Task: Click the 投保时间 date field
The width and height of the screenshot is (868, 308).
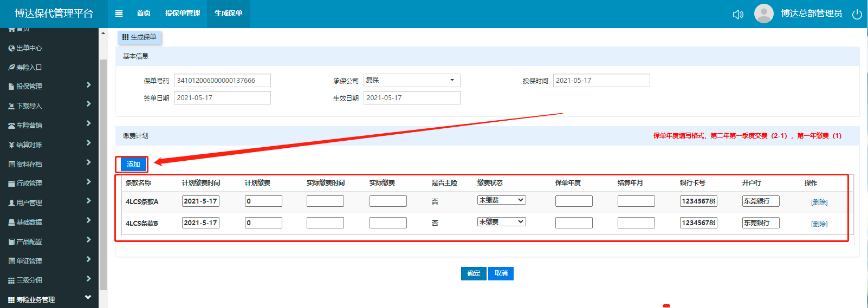Action: (601, 81)
